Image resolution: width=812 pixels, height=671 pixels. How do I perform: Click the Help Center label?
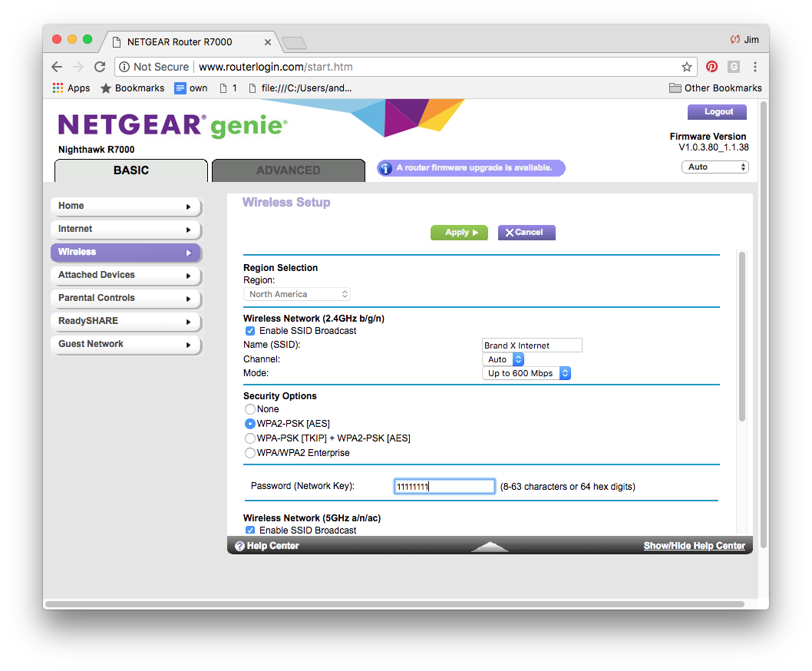(x=273, y=546)
